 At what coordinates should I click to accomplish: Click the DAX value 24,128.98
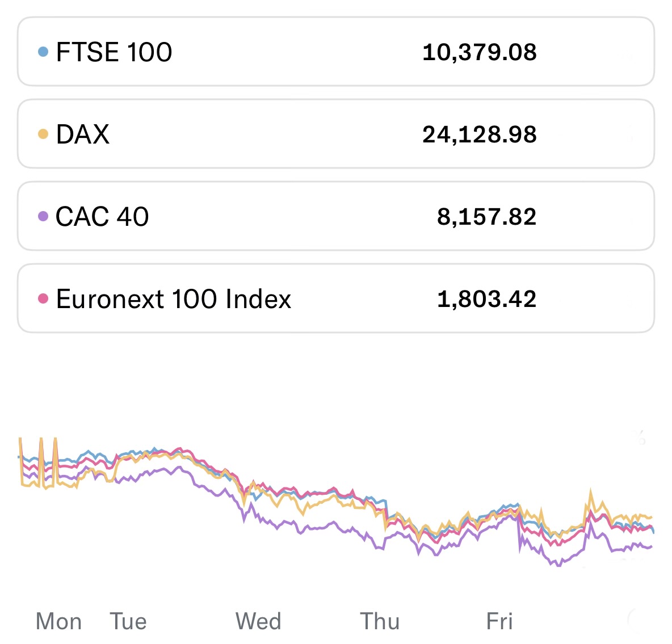click(x=480, y=134)
